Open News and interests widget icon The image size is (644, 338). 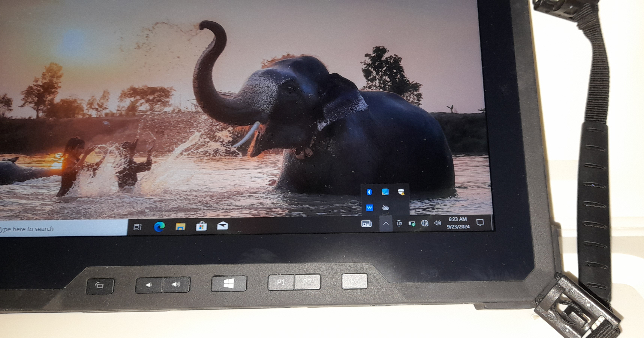(366, 224)
